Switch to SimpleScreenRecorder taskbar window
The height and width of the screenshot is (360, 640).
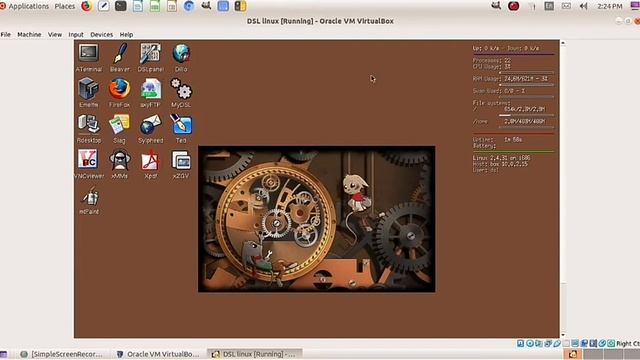coord(62,354)
